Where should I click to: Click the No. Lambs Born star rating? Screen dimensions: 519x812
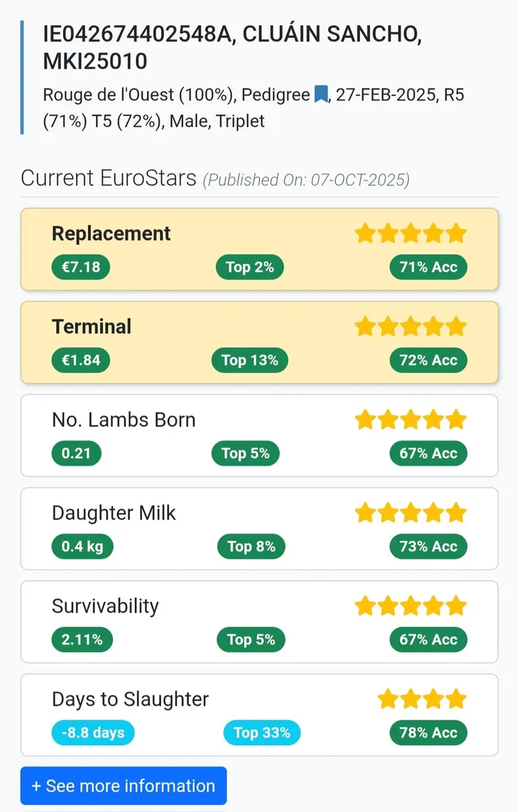point(410,420)
